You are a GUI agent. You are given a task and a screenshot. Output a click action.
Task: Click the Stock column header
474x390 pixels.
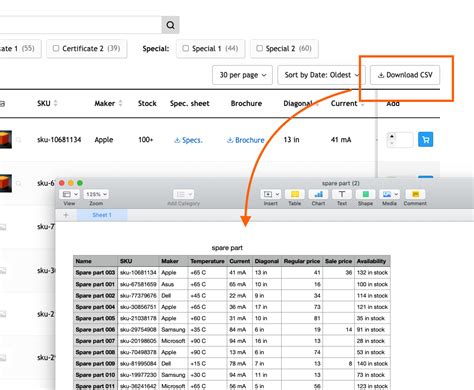coord(147,103)
